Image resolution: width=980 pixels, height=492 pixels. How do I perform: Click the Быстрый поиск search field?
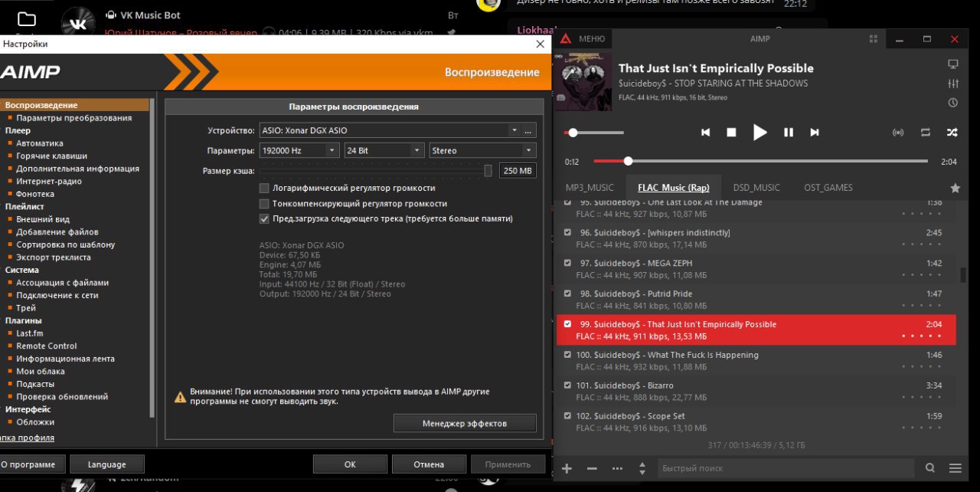tap(786, 468)
